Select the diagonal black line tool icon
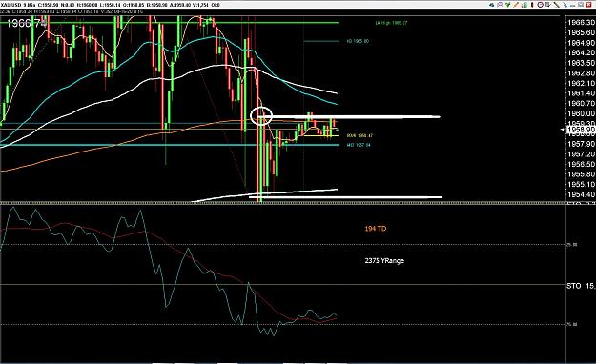Image resolution: width=596 pixels, height=364 pixels. (557, 5)
